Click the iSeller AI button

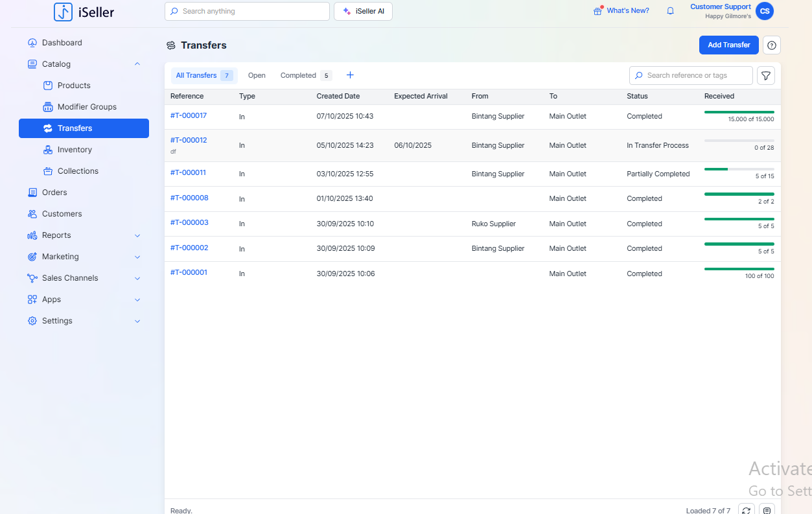tap(363, 11)
